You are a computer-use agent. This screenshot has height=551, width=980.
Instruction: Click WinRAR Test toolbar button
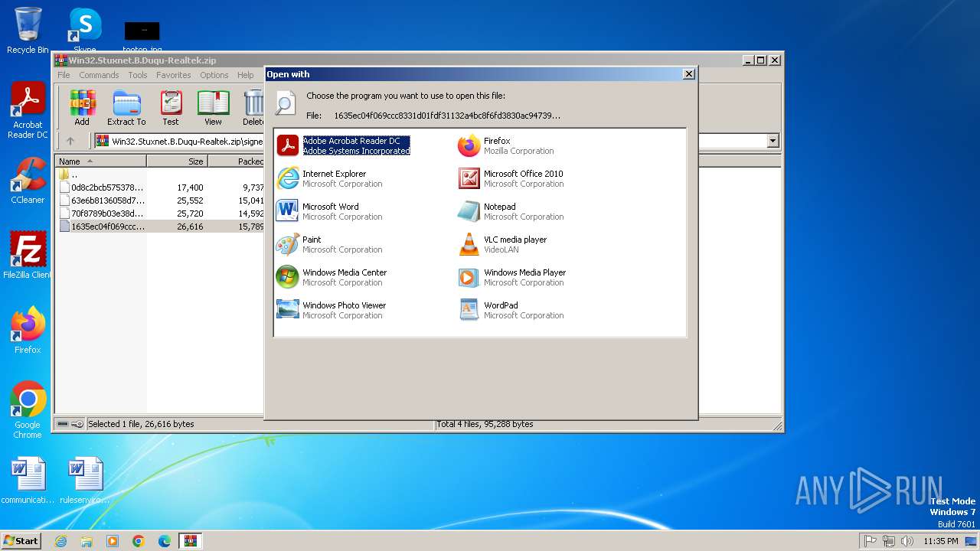tap(171, 107)
